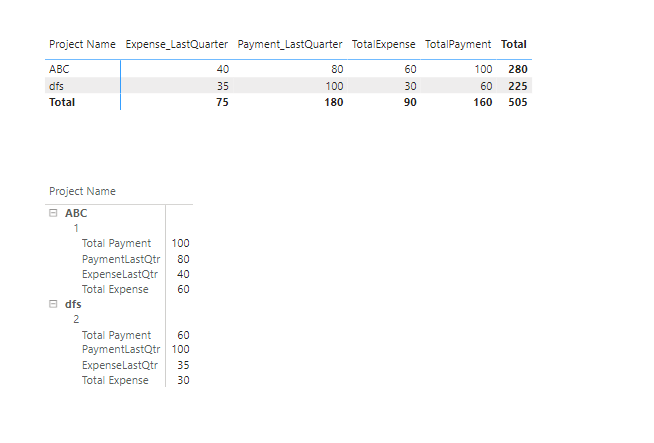Click the Expense_LastQuarter column header
The image size is (654, 443).
176,44
